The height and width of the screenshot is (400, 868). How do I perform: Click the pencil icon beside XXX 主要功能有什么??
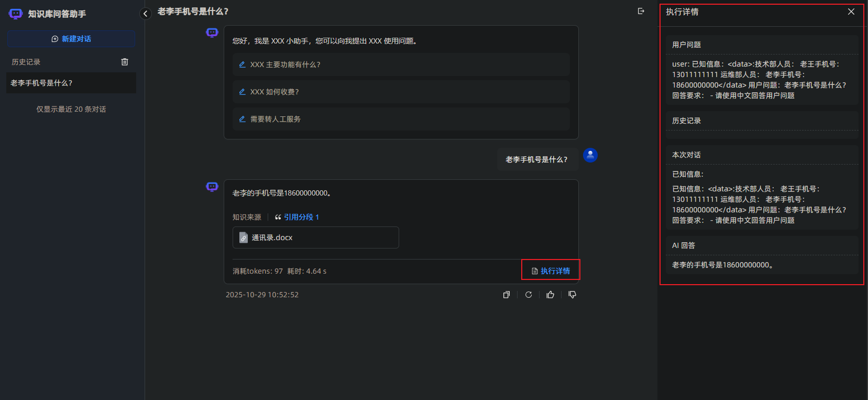(x=243, y=64)
